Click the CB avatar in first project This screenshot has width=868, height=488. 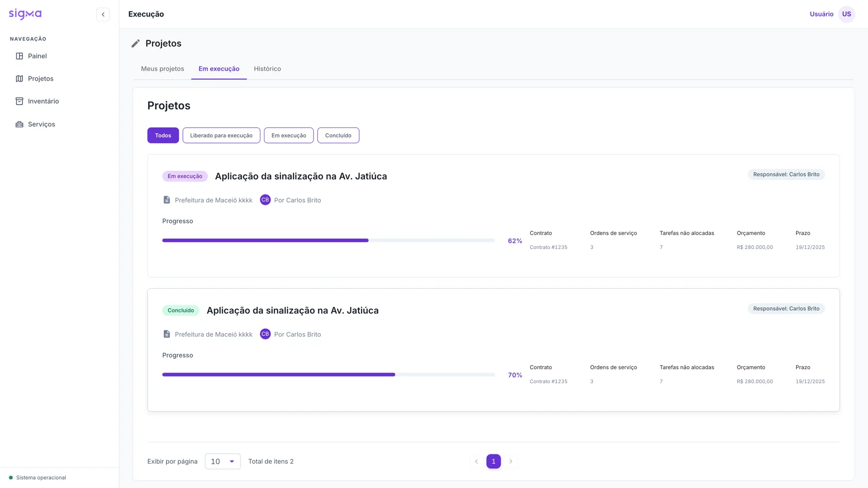click(265, 200)
